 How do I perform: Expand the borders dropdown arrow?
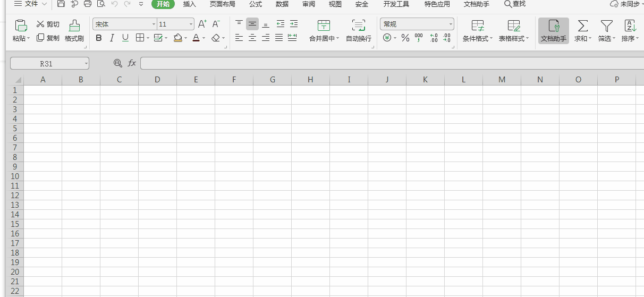(x=148, y=38)
